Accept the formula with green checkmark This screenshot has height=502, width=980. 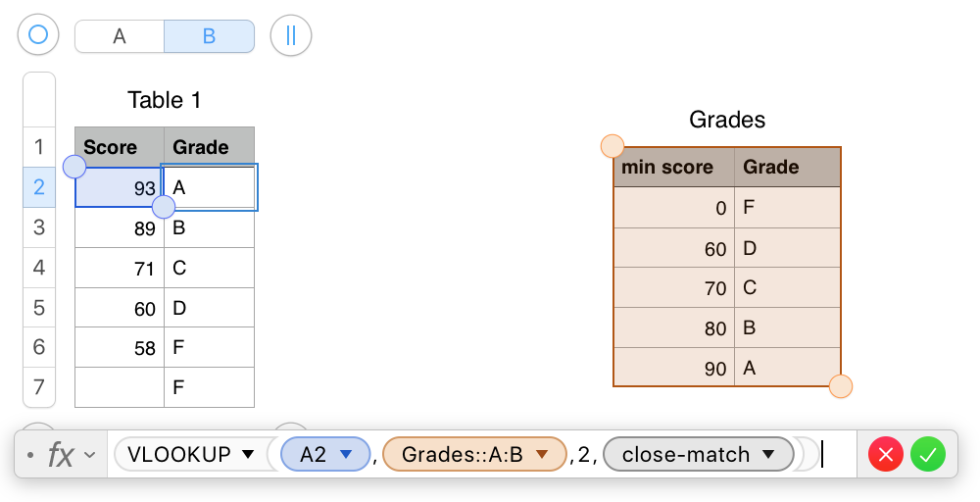[x=927, y=455]
